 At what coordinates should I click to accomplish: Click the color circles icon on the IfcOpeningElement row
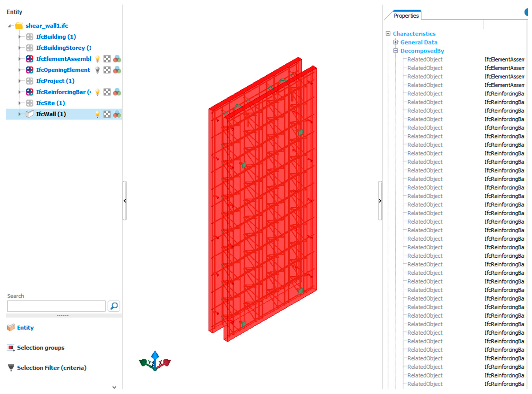click(117, 70)
